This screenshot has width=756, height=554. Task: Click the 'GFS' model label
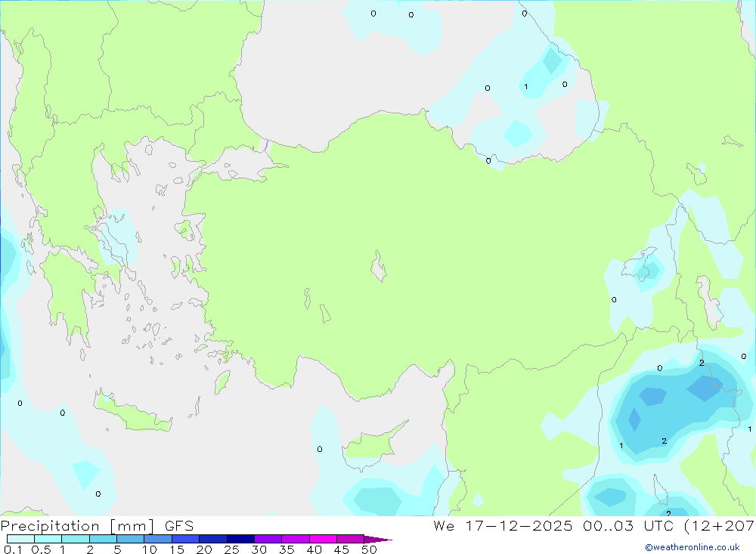[179, 526]
